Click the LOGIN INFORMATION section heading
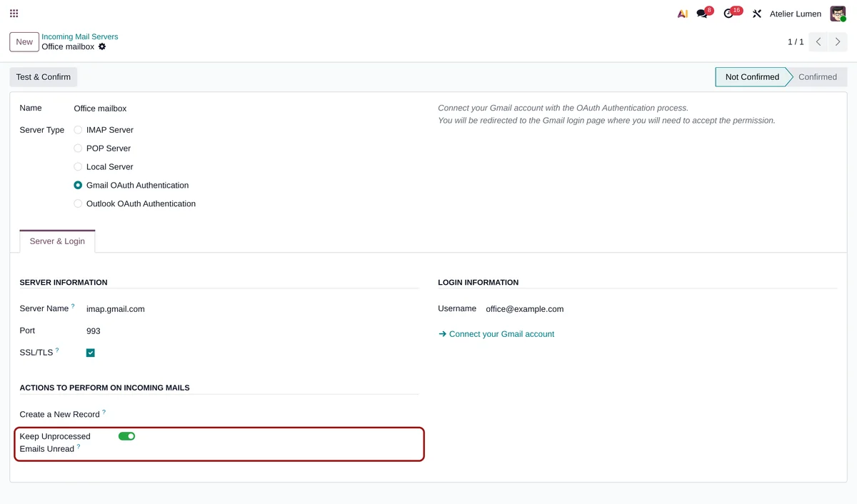 (478, 283)
